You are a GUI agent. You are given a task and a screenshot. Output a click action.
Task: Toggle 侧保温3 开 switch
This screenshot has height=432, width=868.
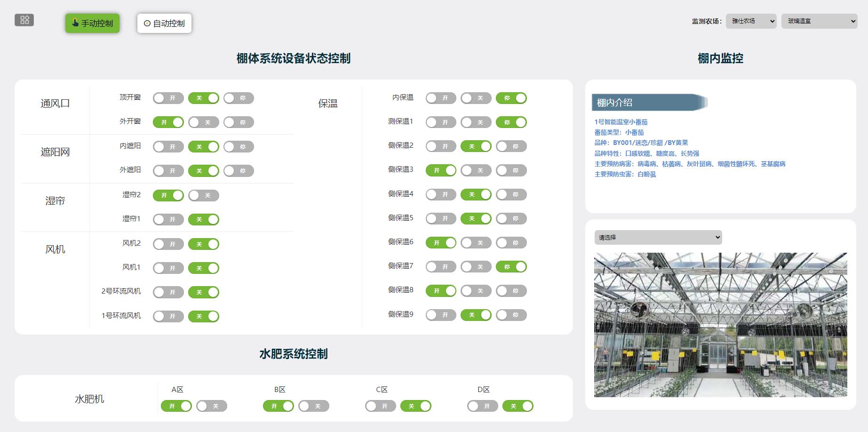441,170
